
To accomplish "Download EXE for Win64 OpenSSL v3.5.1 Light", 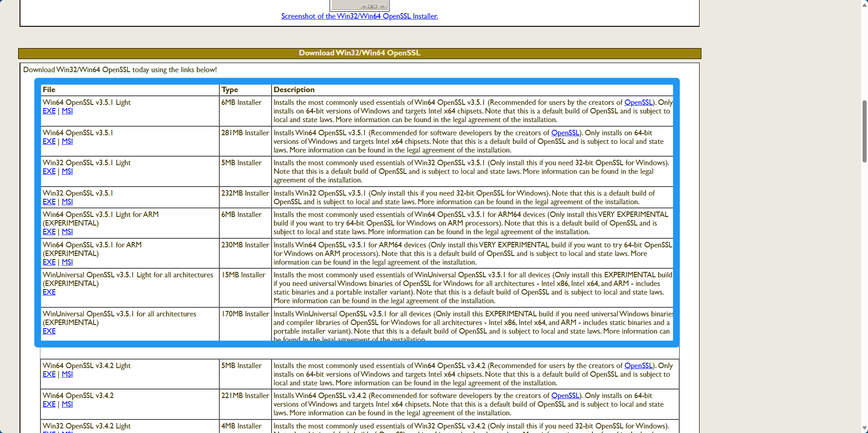I will pyautogui.click(x=49, y=111).
